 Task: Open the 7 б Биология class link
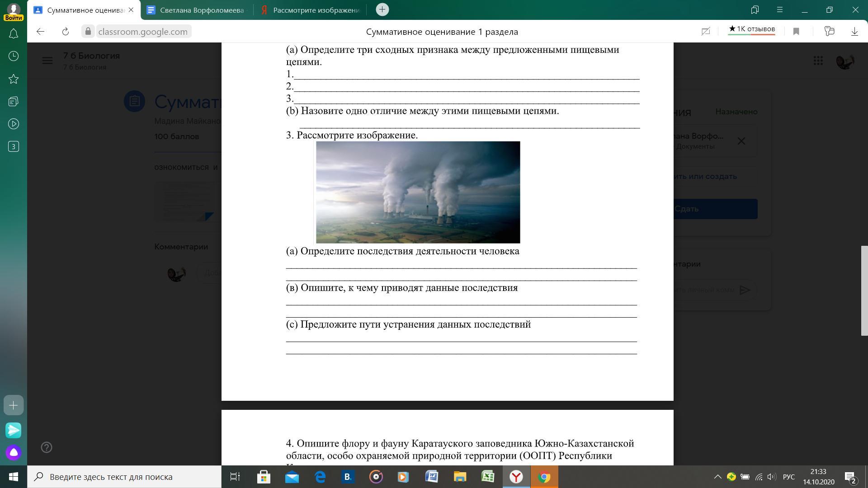91,56
